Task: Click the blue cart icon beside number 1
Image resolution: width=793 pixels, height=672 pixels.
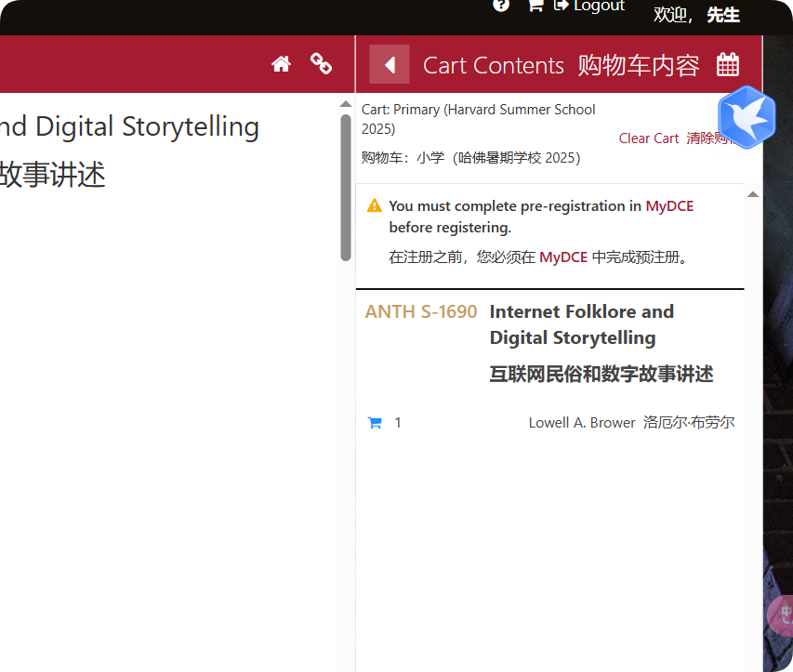Action: (x=375, y=423)
